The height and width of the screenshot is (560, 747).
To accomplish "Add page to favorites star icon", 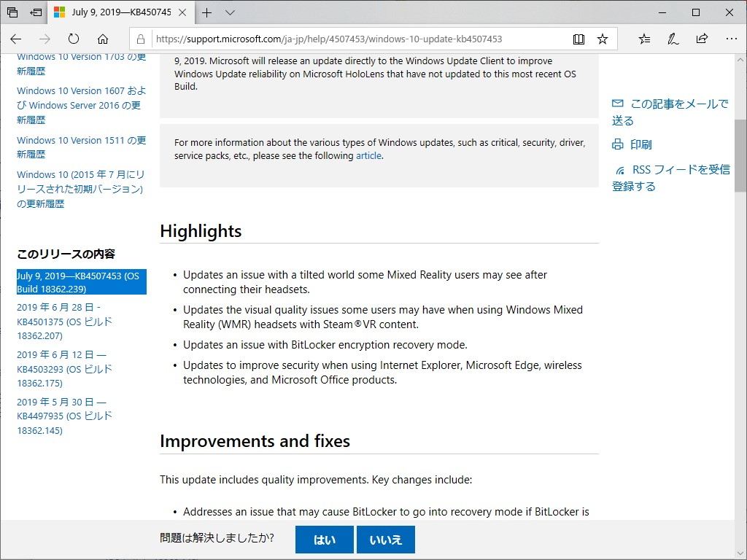I will pos(603,39).
